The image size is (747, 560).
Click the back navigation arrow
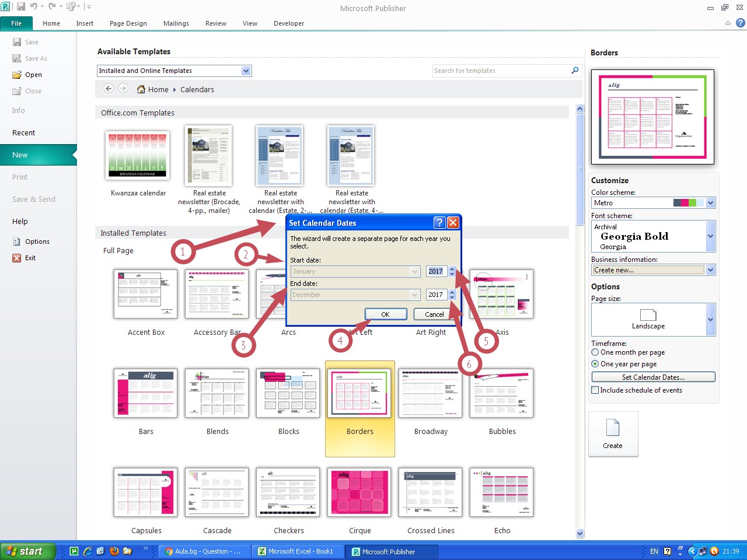point(109,89)
